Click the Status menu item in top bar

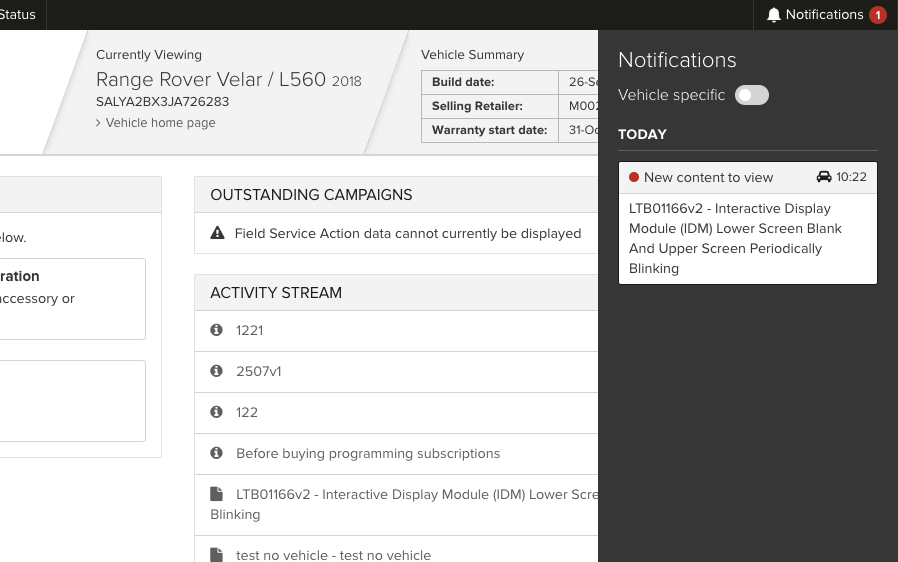click(x=17, y=15)
